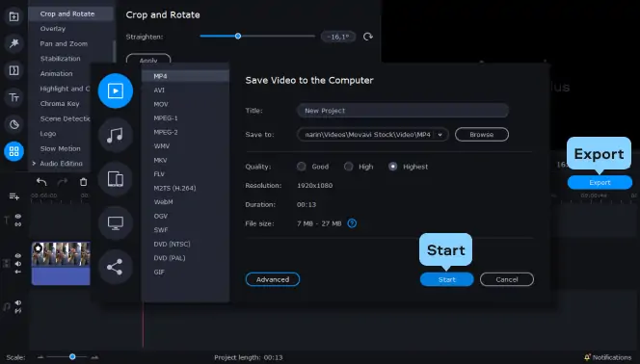
Task: Click the Straighten slider handle
Action: point(238,37)
